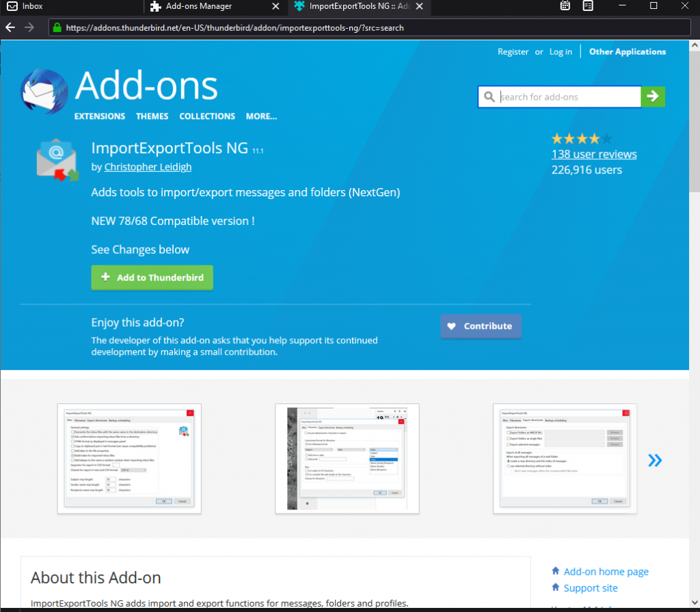This screenshot has width=700, height=612.
Task: Open Christopher Leidigh author page
Action: 148,167
